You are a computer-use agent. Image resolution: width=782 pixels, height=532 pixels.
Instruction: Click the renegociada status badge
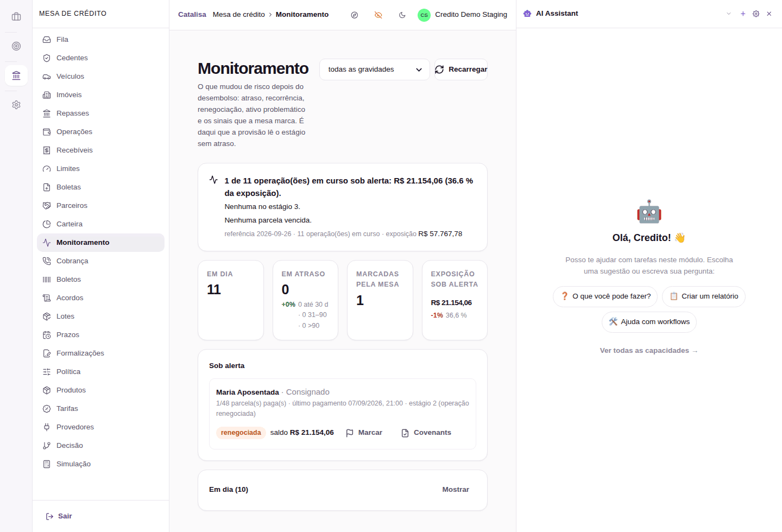pos(241,433)
